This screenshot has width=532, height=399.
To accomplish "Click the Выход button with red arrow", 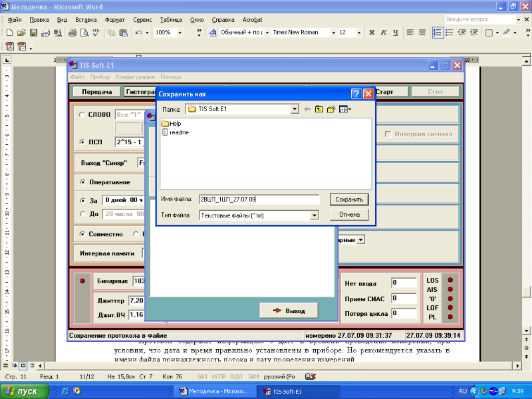I will 289,311.
